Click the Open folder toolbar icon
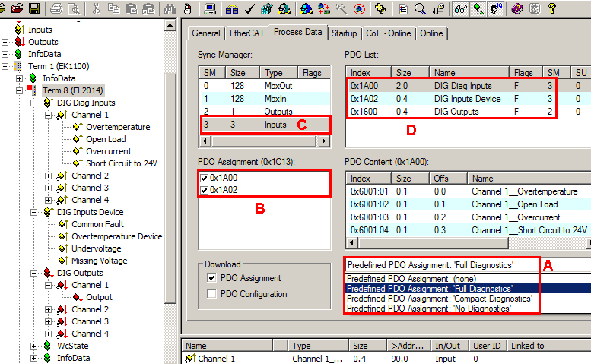This screenshot has width=591, height=364. [x=17, y=8]
